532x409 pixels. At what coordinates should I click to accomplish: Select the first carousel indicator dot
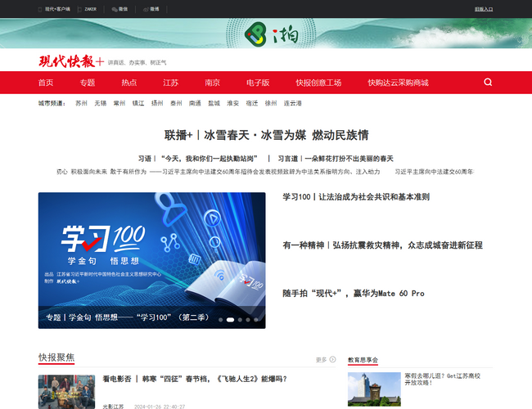coord(220,320)
